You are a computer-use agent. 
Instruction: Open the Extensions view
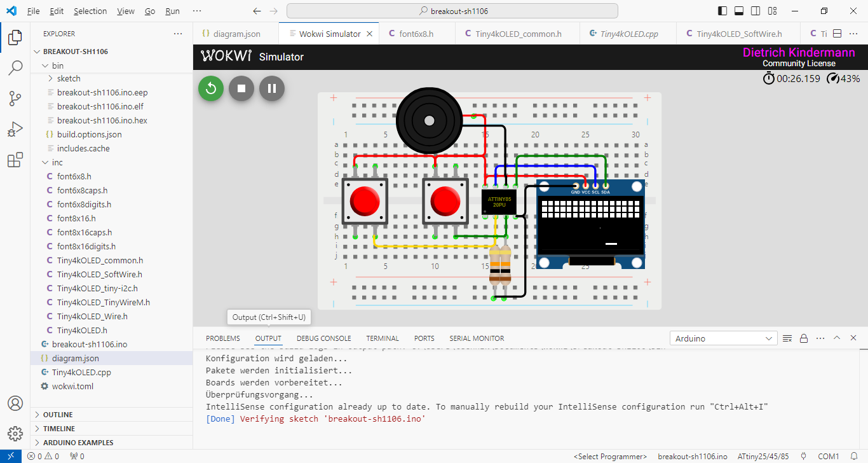[15, 160]
